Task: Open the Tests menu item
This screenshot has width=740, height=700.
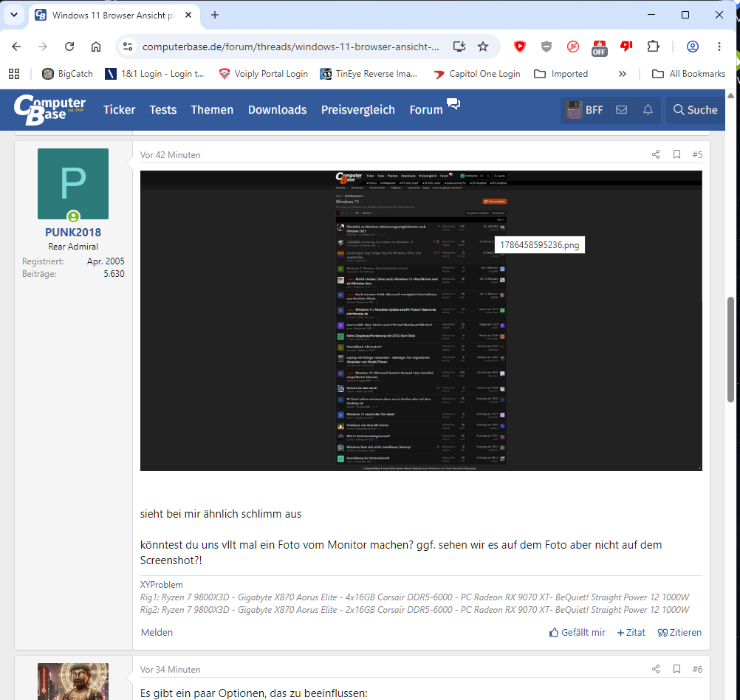Action: [x=162, y=109]
